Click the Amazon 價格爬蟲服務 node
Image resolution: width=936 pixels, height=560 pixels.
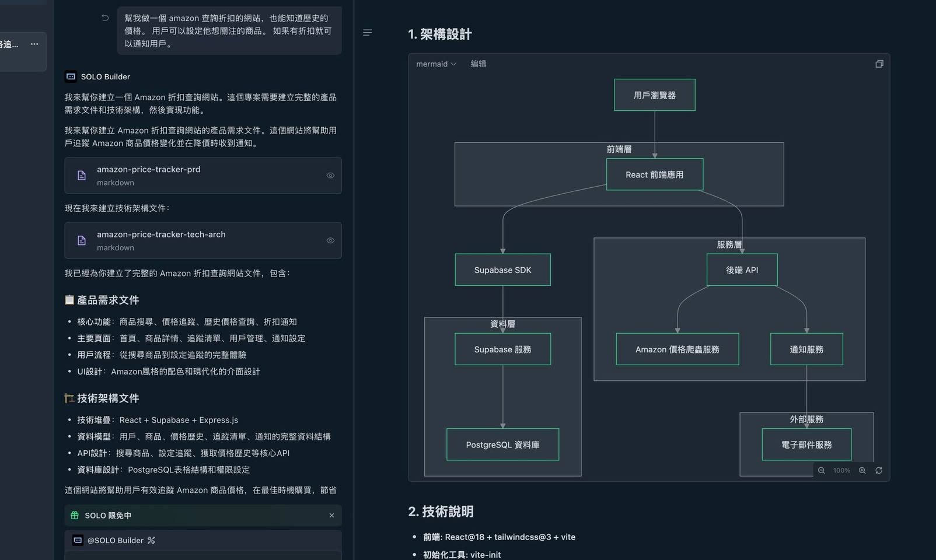click(x=677, y=349)
